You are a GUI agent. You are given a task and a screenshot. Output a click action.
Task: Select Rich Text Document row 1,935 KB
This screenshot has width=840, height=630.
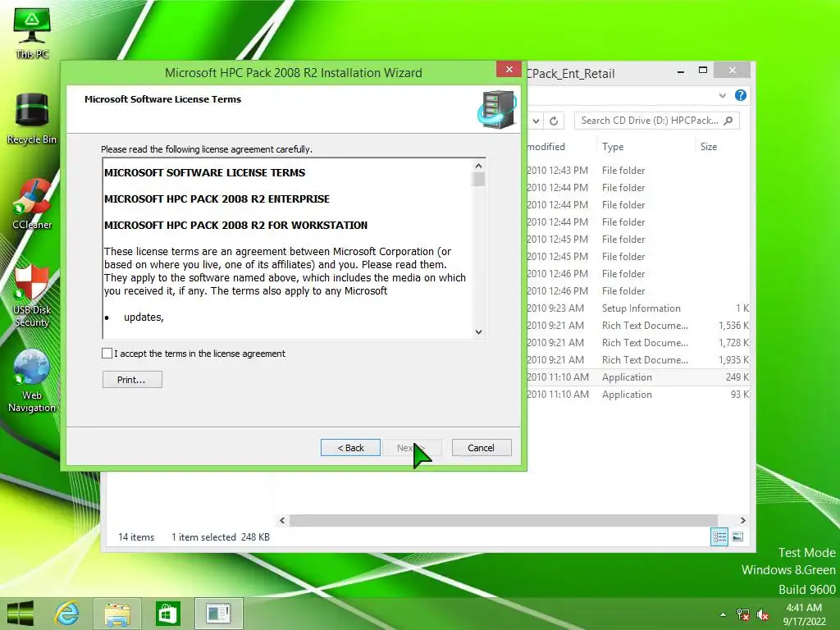pyautogui.click(x=638, y=360)
